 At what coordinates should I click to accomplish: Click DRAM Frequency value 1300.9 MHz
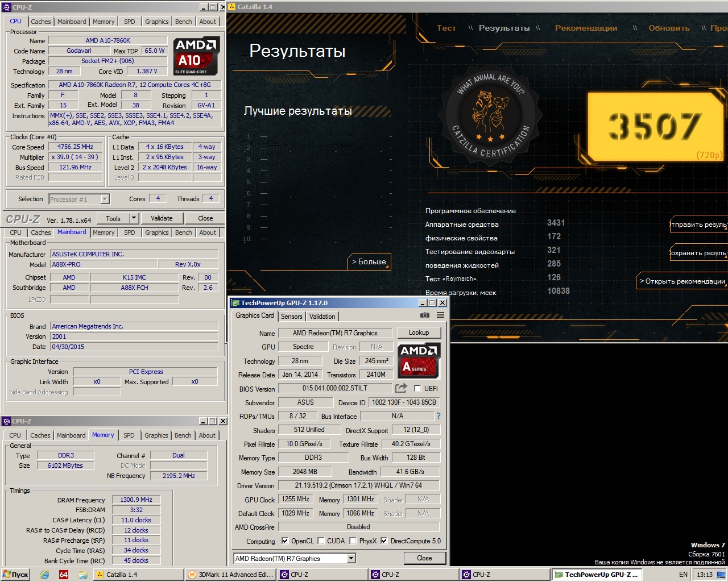point(136,500)
